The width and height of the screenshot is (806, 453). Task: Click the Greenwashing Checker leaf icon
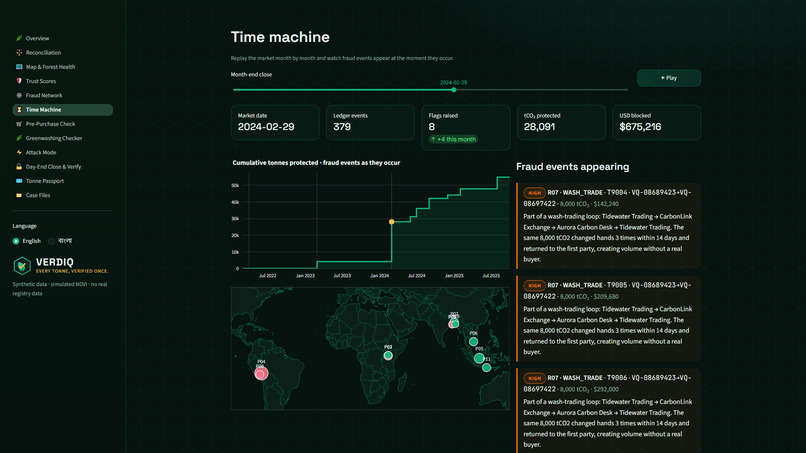(19, 138)
